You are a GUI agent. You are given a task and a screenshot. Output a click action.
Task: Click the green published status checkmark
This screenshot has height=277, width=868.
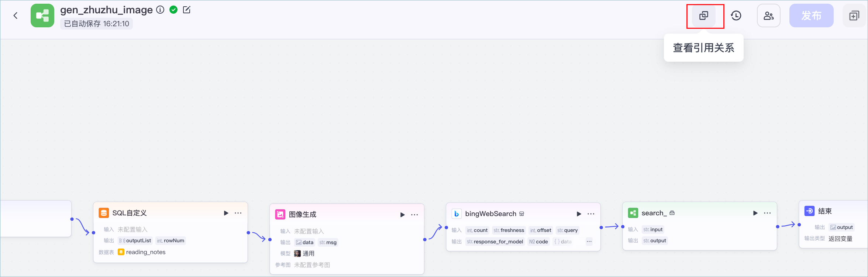[x=173, y=10]
